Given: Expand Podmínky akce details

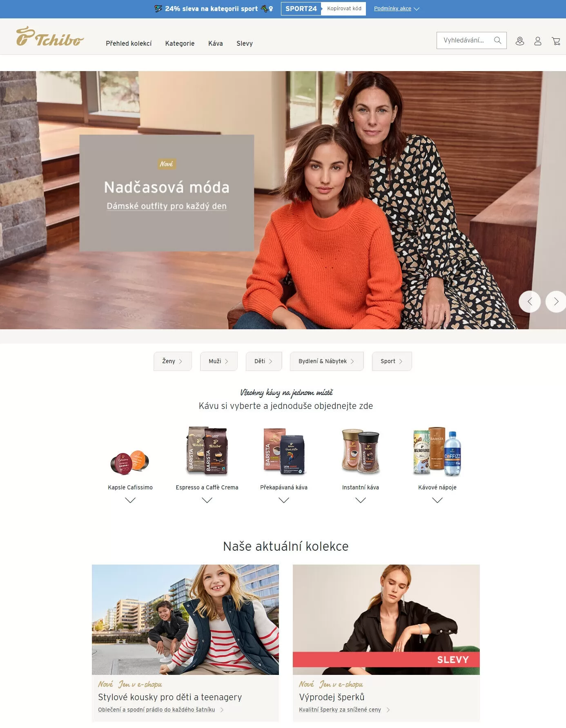Looking at the screenshot, I should pyautogui.click(x=397, y=9).
